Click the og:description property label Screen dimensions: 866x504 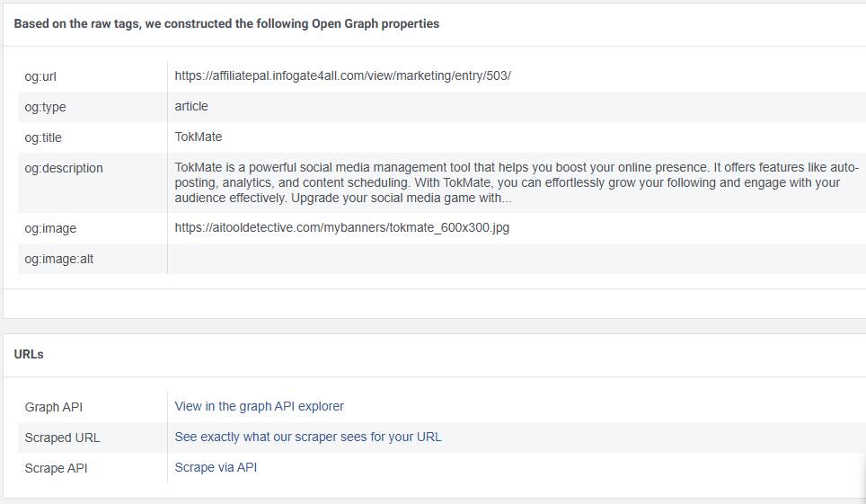(64, 168)
